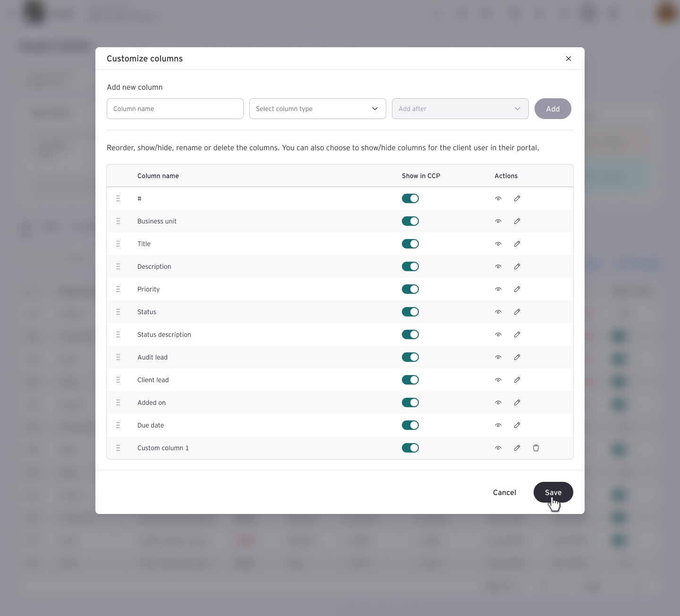
Task: Click the Add button to create column
Action: tap(552, 109)
